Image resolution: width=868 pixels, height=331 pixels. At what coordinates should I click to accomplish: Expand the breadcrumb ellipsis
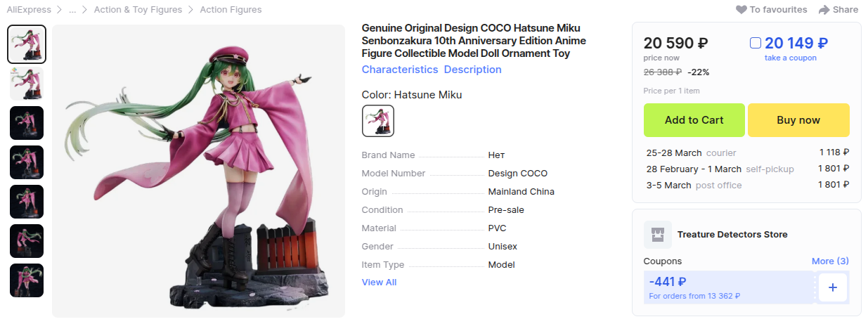(x=72, y=10)
